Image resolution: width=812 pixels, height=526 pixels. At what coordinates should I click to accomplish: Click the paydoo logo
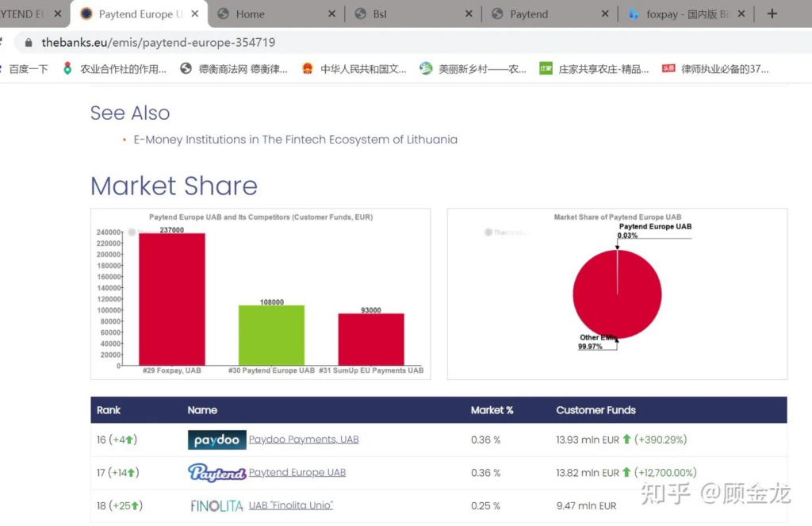(216, 440)
